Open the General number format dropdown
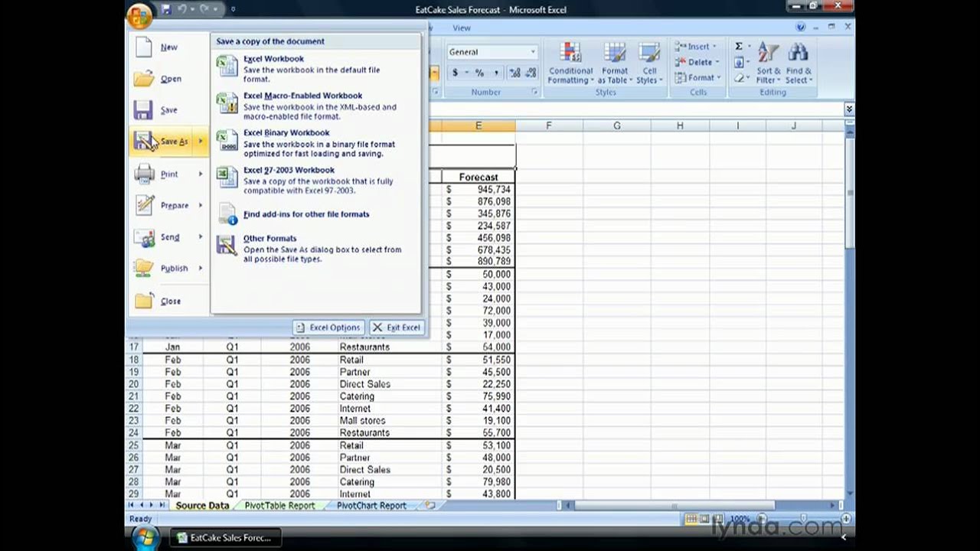This screenshot has height=551, width=980. (532, 51)
